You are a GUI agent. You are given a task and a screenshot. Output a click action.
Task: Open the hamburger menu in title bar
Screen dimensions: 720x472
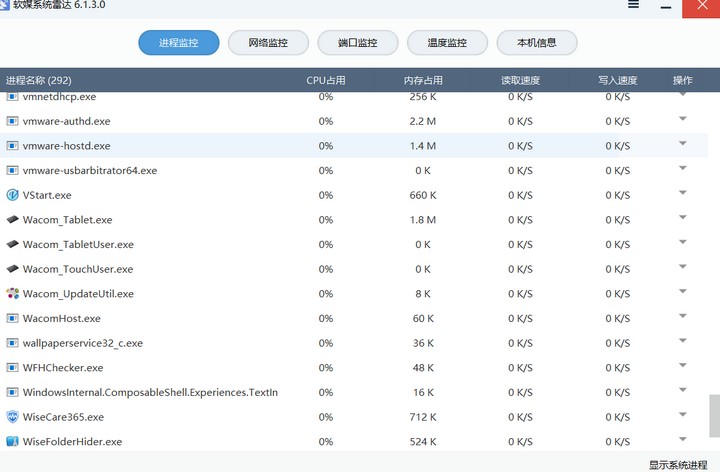pyautogui.click(x=633, y=5)
